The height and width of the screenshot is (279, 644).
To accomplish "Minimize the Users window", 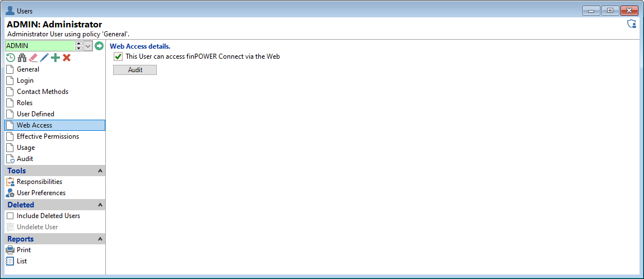I will coord(591,11).
